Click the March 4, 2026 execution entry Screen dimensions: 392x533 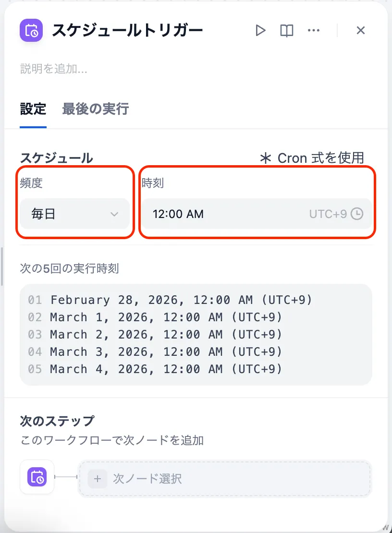pyautogui.click(x=166, y=369)
